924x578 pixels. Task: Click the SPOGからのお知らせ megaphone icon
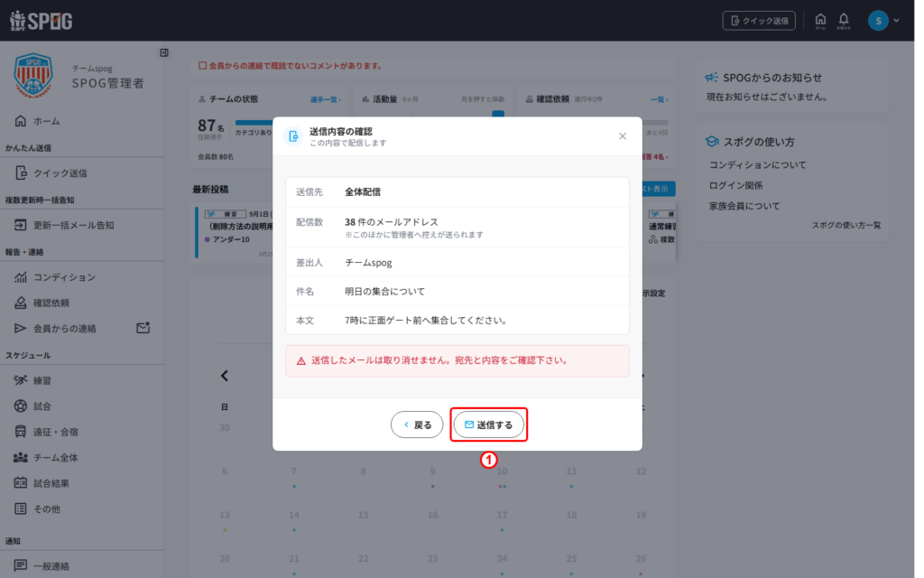[x=712, y=78]
